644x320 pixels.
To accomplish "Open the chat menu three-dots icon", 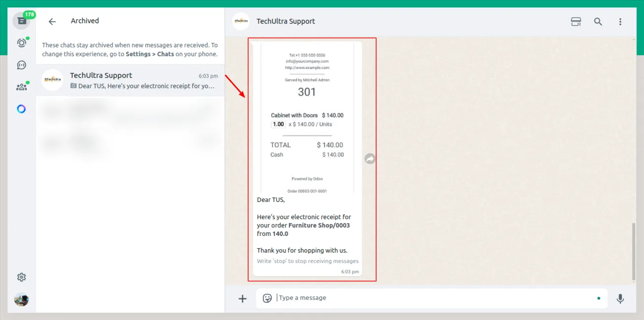I will point(620,22).
